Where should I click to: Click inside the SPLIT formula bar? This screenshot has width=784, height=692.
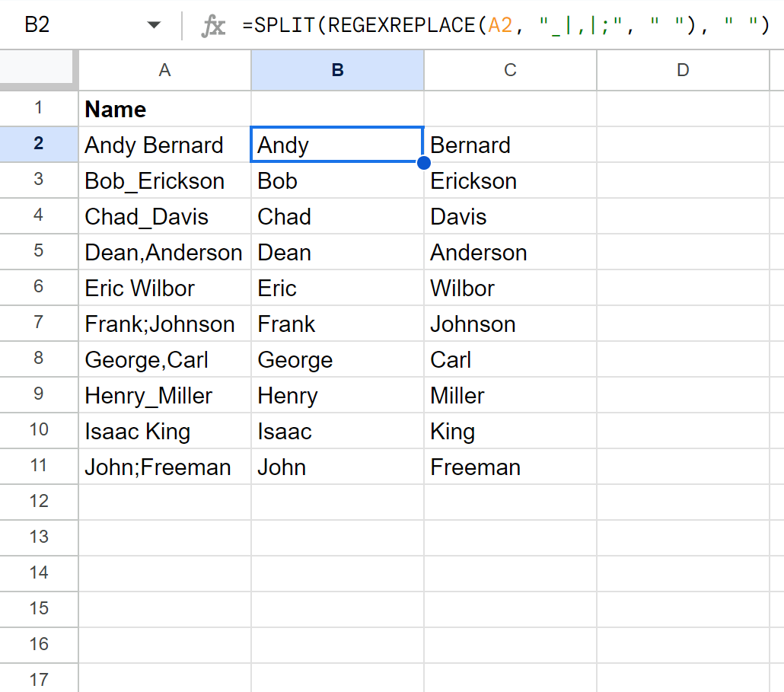coord(505,25)
